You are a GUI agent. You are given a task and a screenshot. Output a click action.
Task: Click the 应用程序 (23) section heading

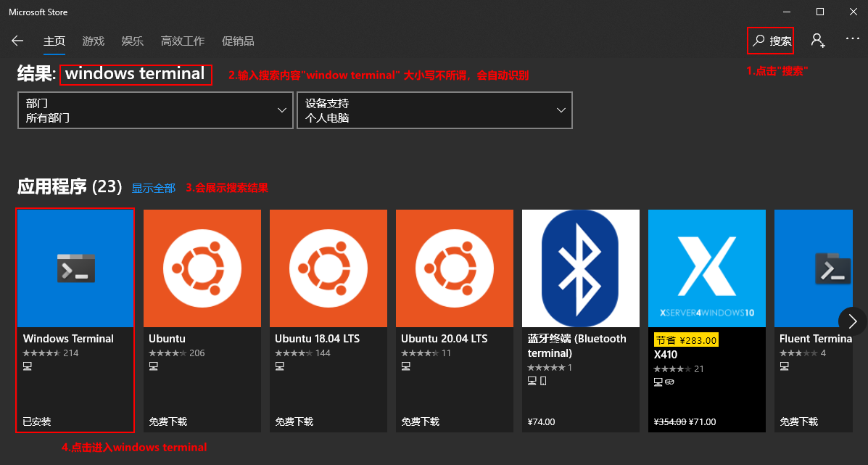pyautogui.click(x=70, y=186)
